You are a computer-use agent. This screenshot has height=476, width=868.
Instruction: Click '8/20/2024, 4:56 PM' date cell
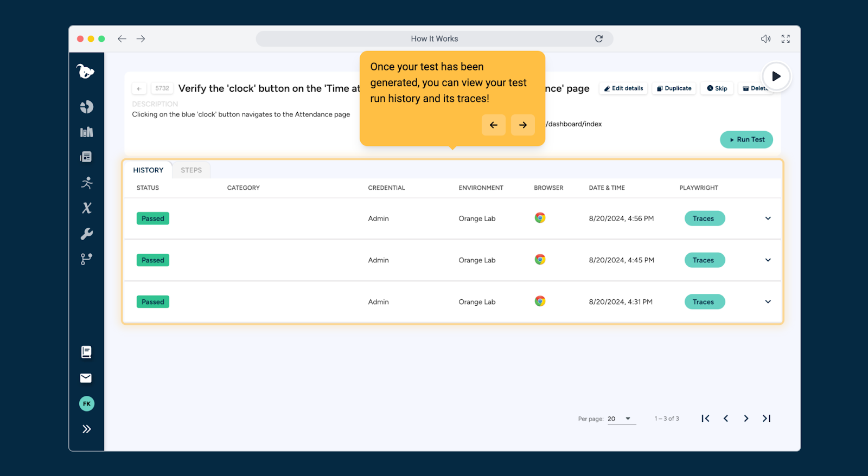click(621, 218)
